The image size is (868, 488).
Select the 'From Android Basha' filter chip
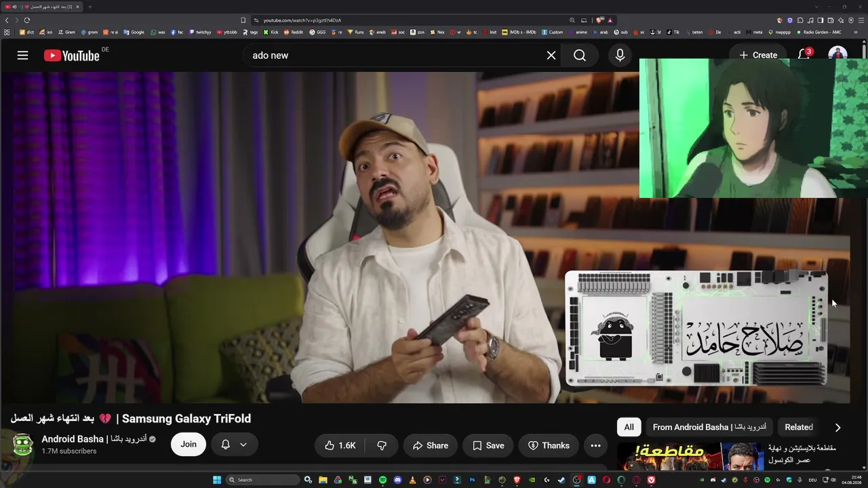coord(709,427)
